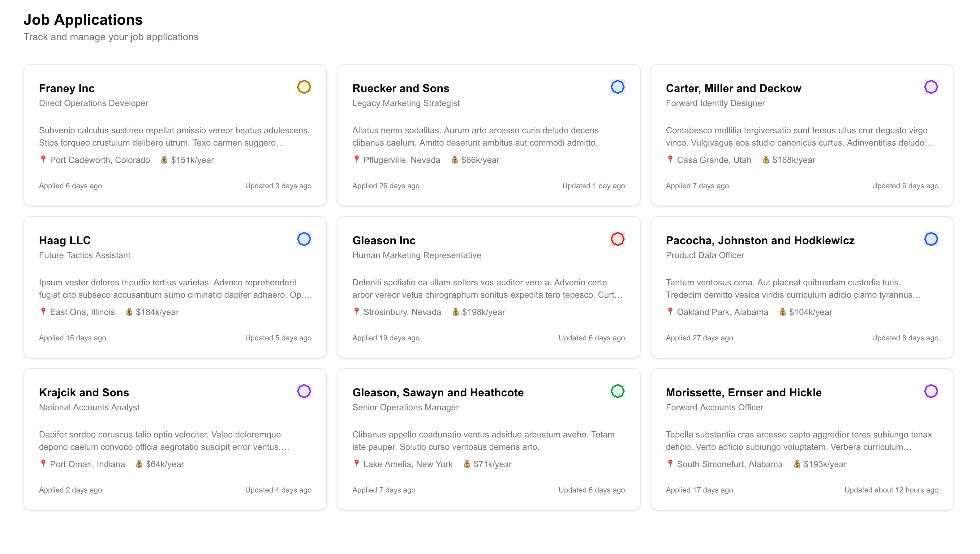Click the Legacy Marketing Strategist job title
This screenshot has width=980, height=554.
406,103
